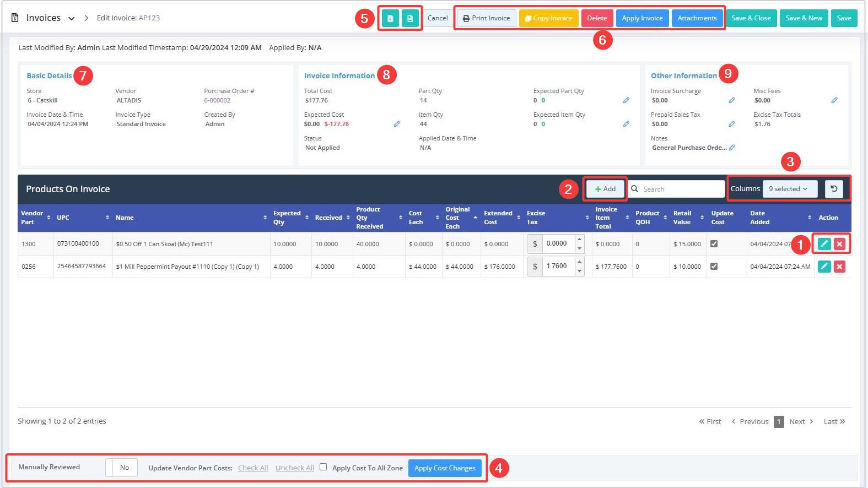Image resolution: width=868 pixels, height=488 pixels.
Task: Check Apply Cost To All Zone
Action: (x=323, y=467)
